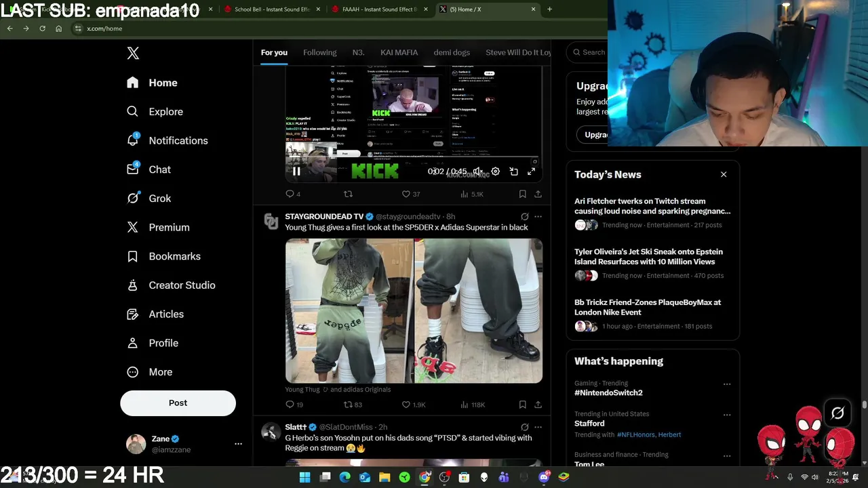Image resolution: width=868 pixels, height=488 pixels.
Task: Open Profile in the sidebar
Action: click(x=153, y=343)
